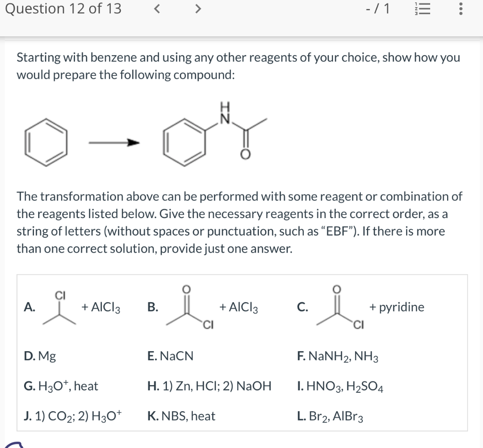Viewport: 483px width, 448px height.
Task: Advance to the next question using right chevron
Action: 198,8
